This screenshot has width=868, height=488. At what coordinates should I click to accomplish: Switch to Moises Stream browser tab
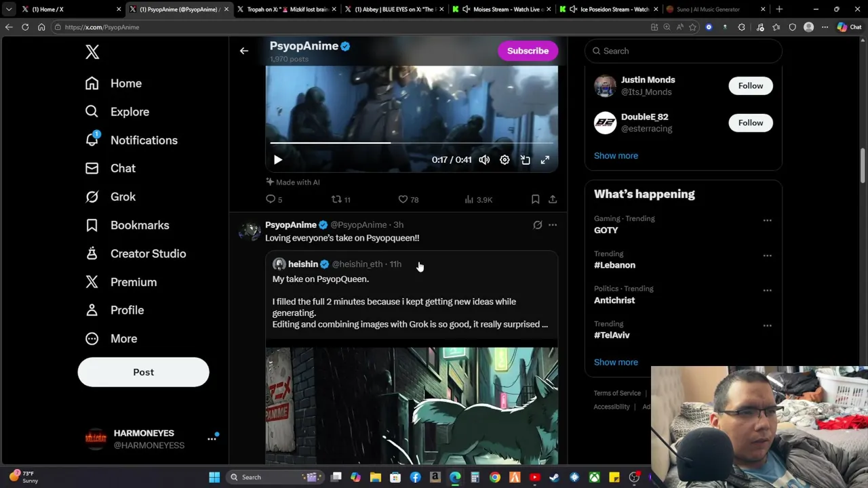click(502, 9)
